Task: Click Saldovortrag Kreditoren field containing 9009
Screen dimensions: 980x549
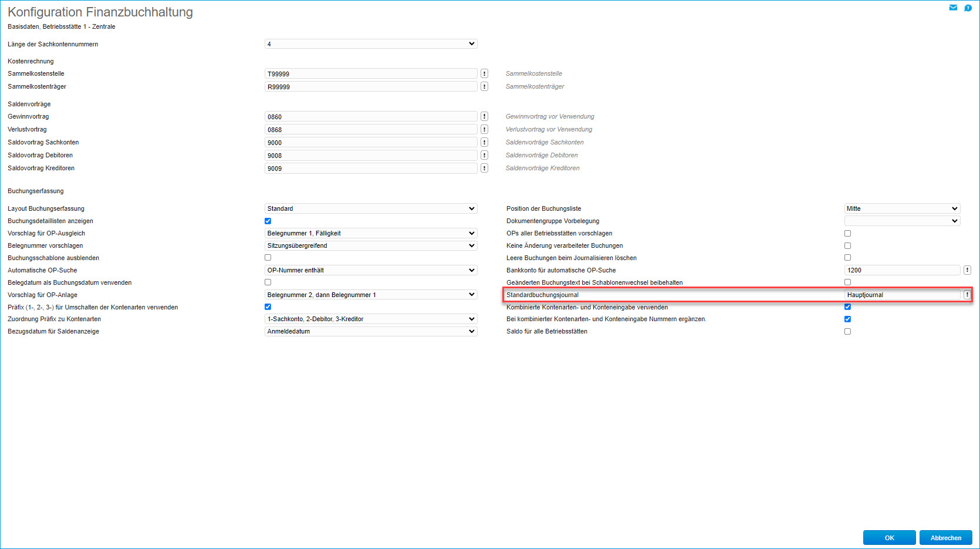Action: (x=371, y=169)
